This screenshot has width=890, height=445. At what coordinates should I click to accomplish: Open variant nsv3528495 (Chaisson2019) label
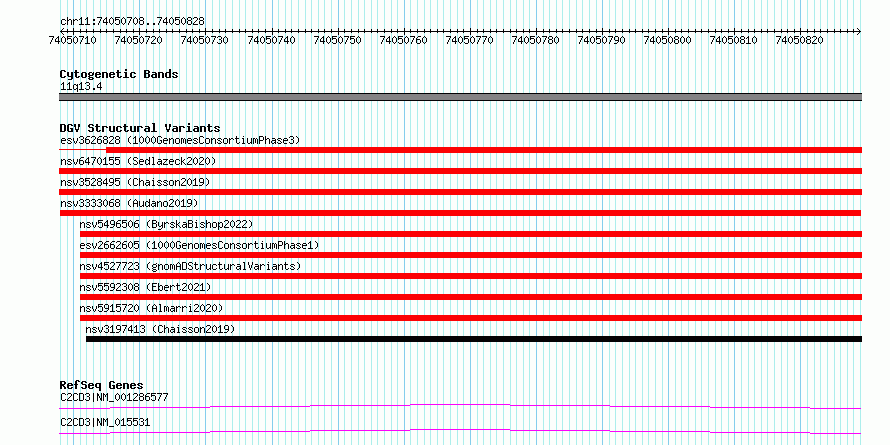point(135,182)
